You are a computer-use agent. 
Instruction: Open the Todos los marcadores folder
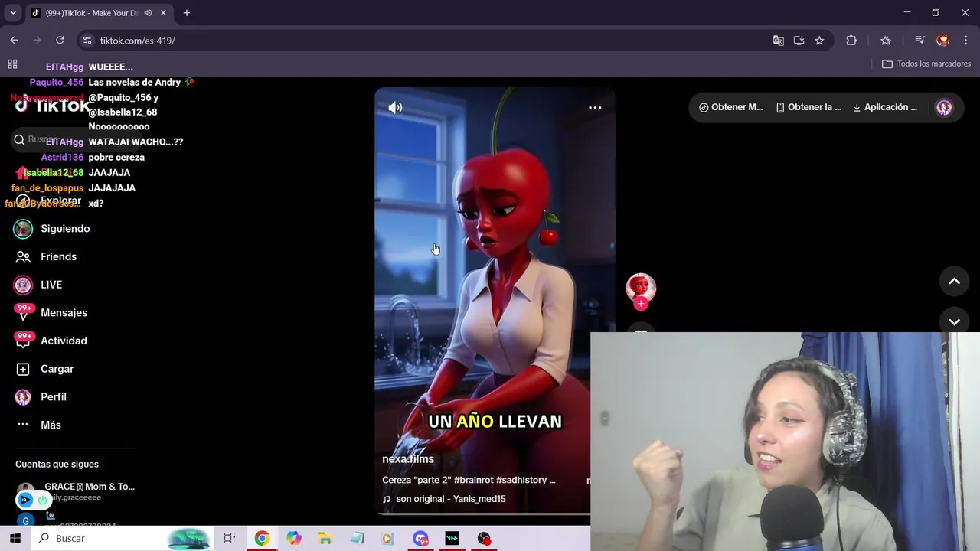[x=926, y=64]
